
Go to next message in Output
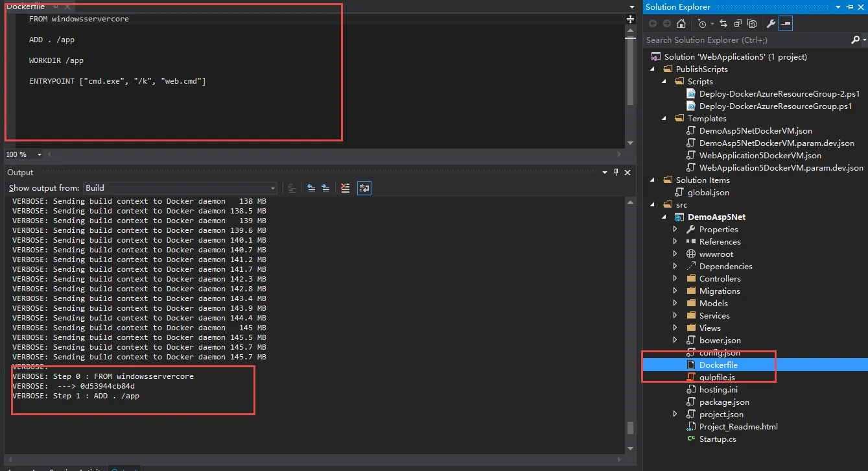[325, 188]
